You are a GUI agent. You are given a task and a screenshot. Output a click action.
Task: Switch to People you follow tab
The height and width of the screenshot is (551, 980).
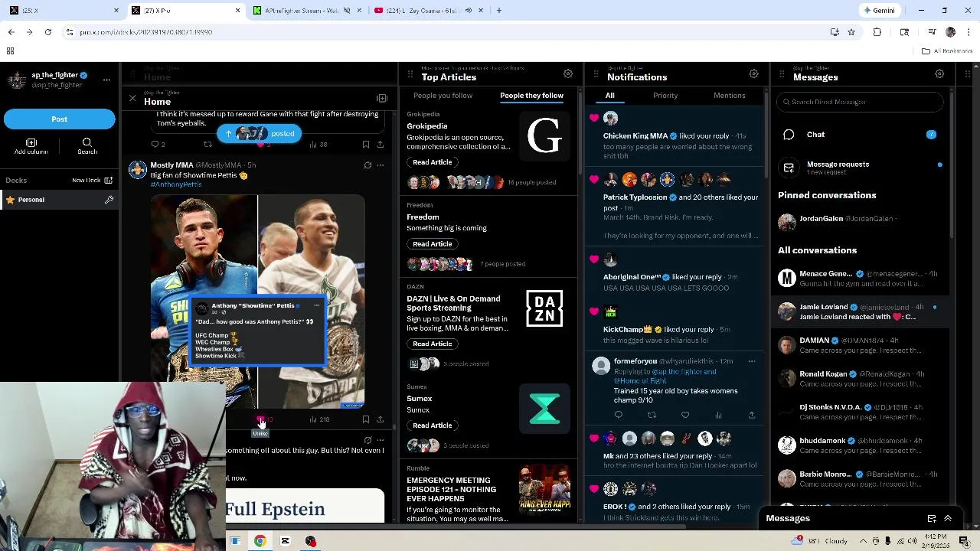tap(443, 96)
